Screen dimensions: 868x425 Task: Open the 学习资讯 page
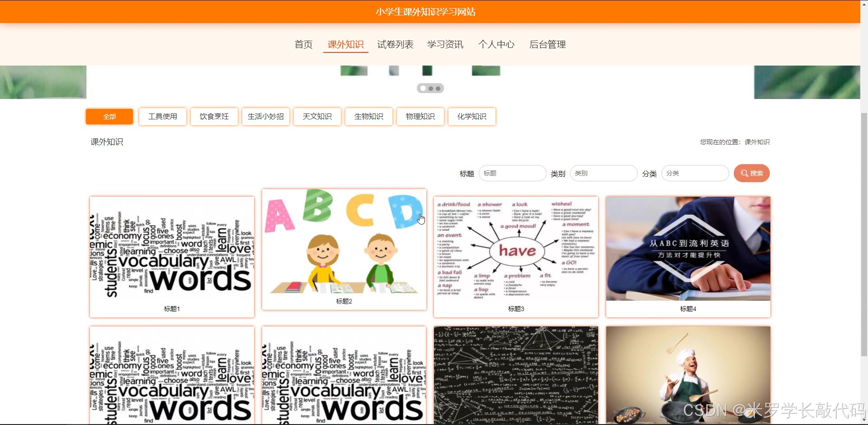(x=446, y=44)
